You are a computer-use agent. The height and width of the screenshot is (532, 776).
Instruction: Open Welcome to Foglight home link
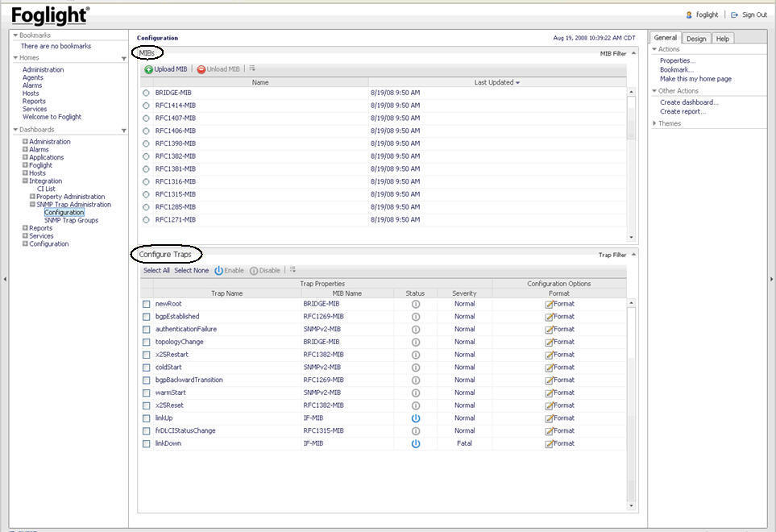pos(52,117)
